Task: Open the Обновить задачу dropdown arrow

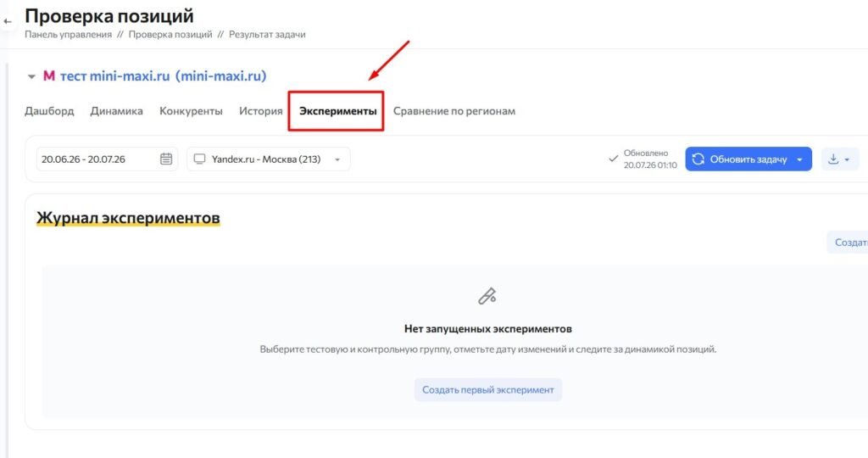Action: click(x=799, y=159)
